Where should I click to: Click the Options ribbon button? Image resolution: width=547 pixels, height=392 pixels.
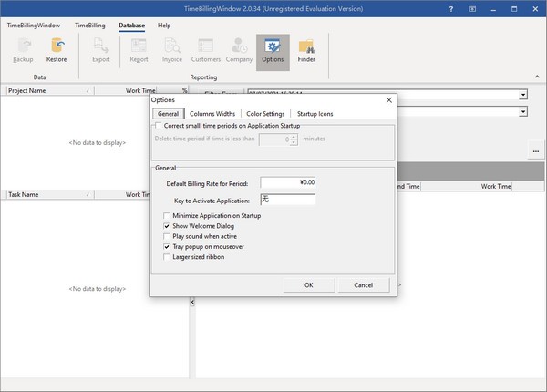click(272, 49)
